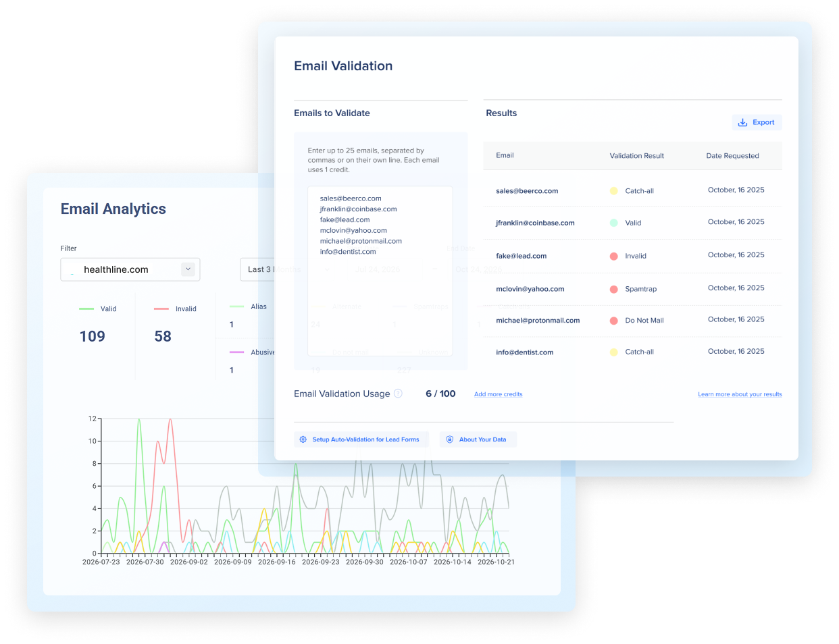839x644 pixels.
Task: Open Learn more about your results link
Action: [x=740, y=394]
